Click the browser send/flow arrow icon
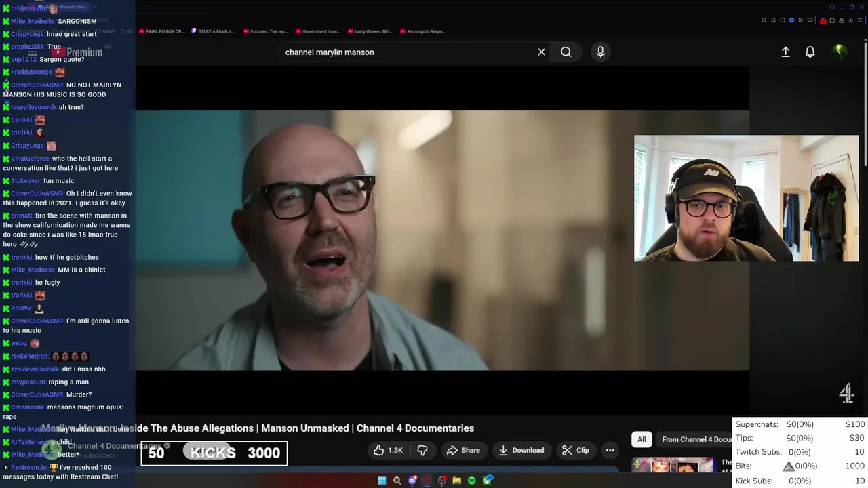 [801, 20]
